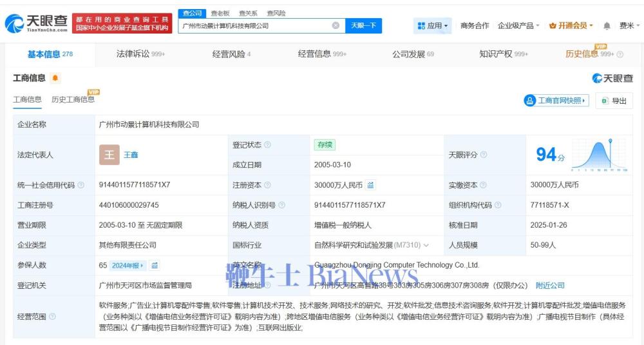Open the registered capital trend chart icon
Viewport: 644px width, 345px height.
click(371, 185)
